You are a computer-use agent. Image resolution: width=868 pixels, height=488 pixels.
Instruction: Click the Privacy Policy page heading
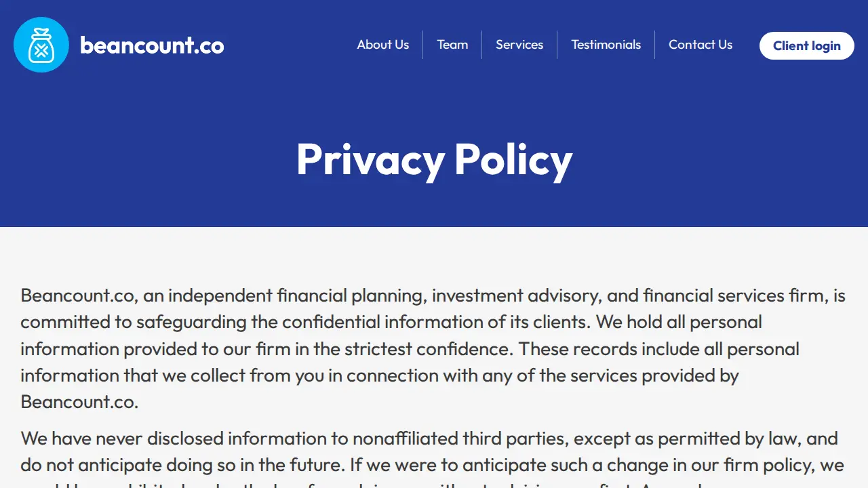point(434,159)
